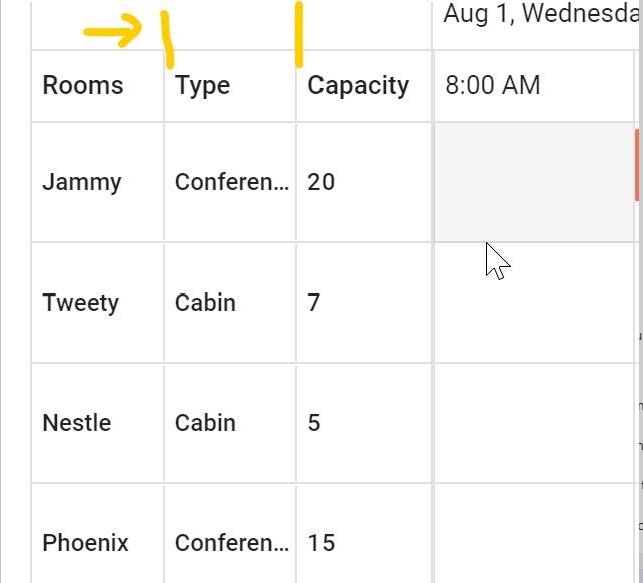Select Jammy's highlighted 8:00 AM time slot
The width and height of the screenshot is (643, 583).
[534, 182]
